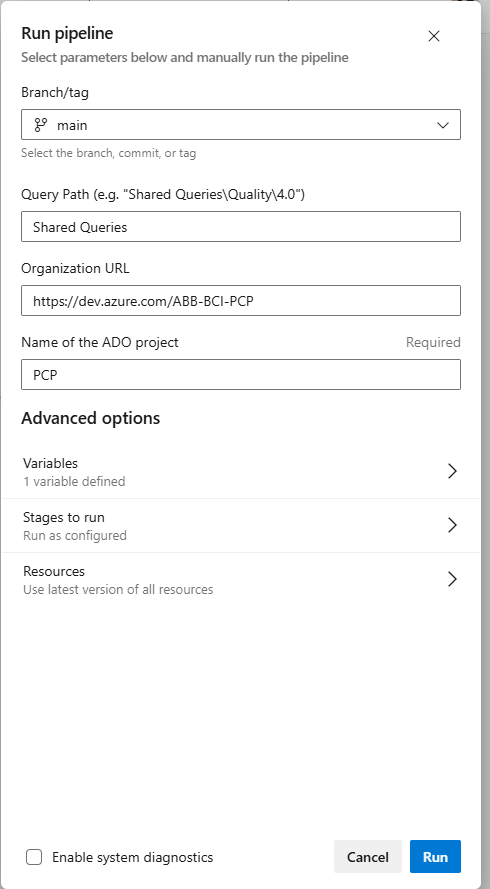
Task: Open the Branch/tag dropdown chevron
Action: coord(443,125)
